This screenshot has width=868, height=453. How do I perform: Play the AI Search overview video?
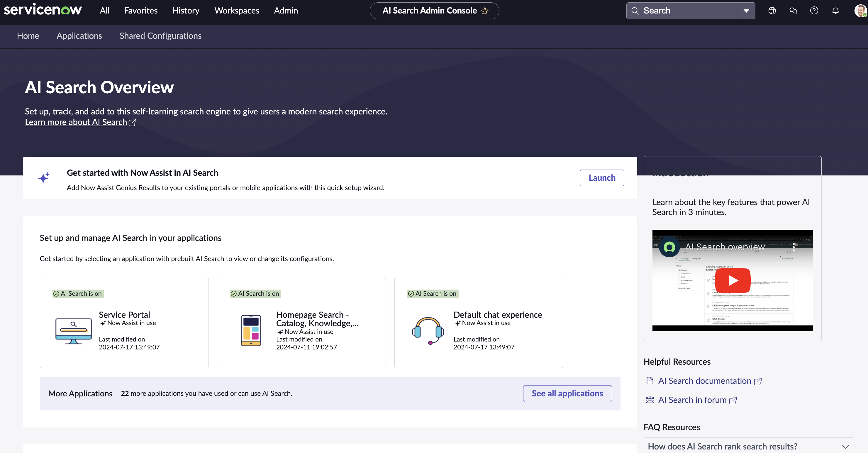[x=733, y=280]
